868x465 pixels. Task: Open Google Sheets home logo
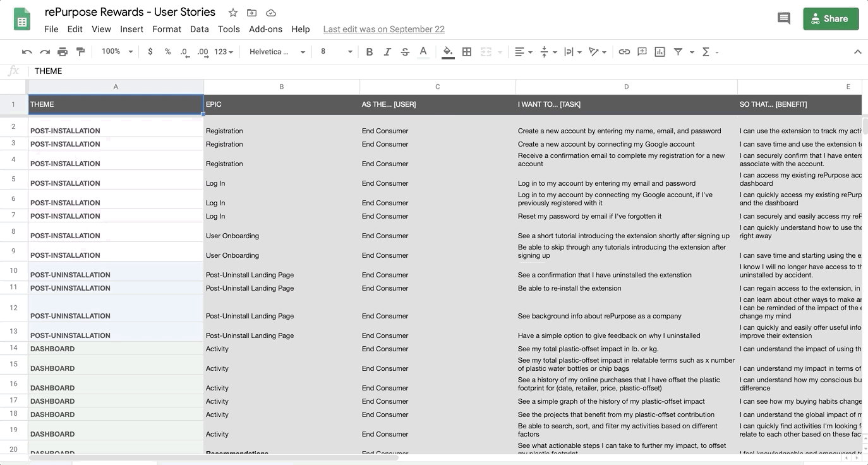[x=22, y=19]
